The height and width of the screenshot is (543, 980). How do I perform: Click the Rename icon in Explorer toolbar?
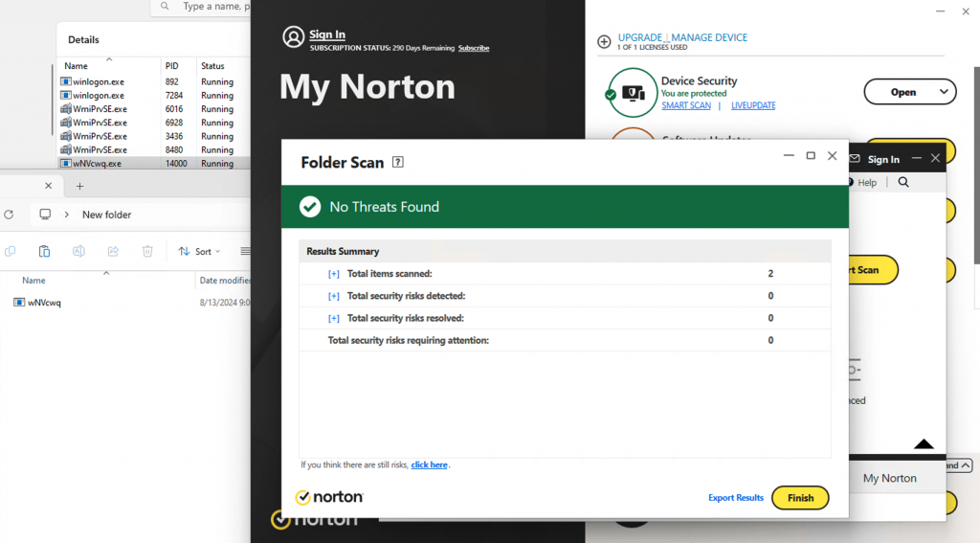[x=78, y=251]
